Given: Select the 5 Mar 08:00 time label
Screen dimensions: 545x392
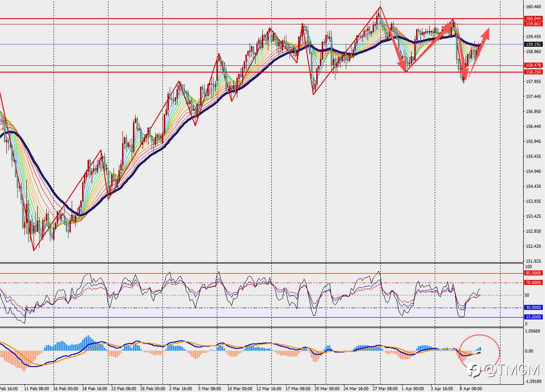Looking at the screenshot, I should point(211,389).
